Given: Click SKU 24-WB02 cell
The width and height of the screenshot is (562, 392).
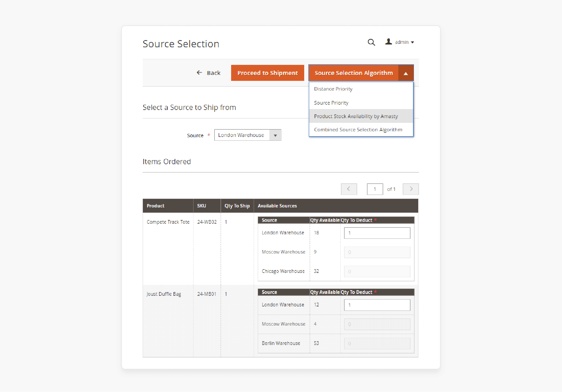Looking at the screenshot, I should [x=207, y=222].
